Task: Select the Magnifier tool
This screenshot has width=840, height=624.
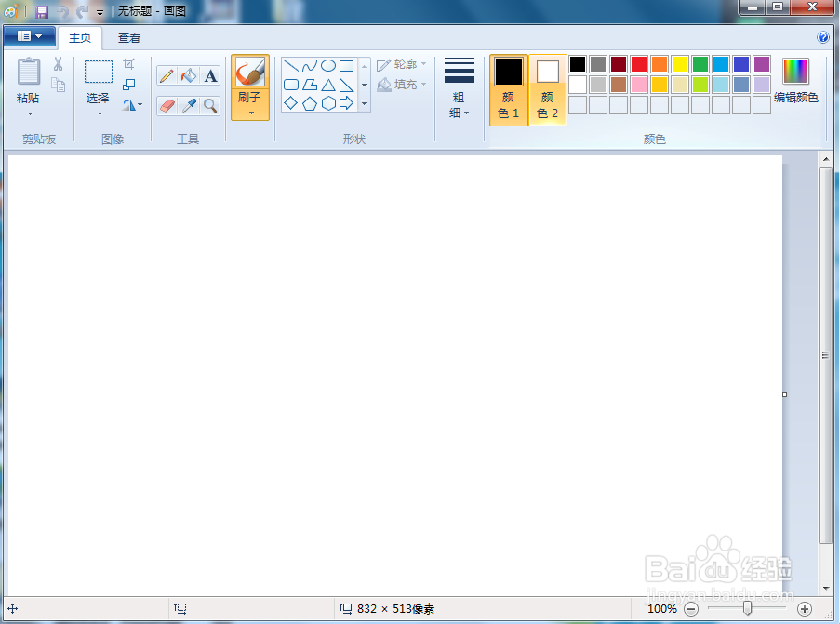Action: click(210, 105)
